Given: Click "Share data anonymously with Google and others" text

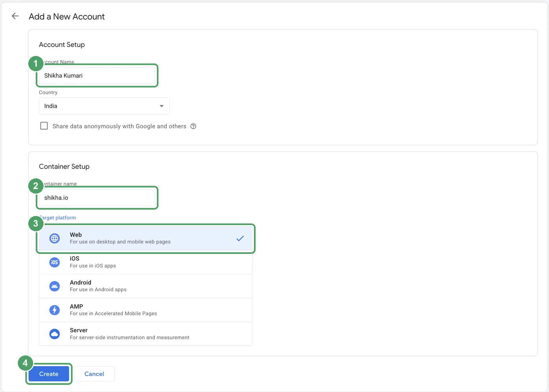Looking at the screenshot, I should point(119,126).
